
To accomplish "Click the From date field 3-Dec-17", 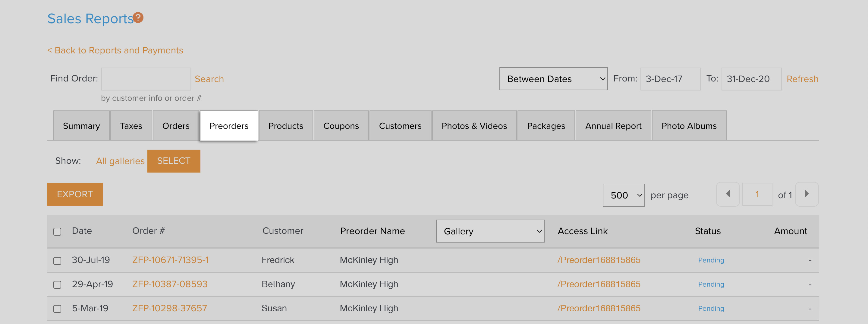I will [670, 79].
